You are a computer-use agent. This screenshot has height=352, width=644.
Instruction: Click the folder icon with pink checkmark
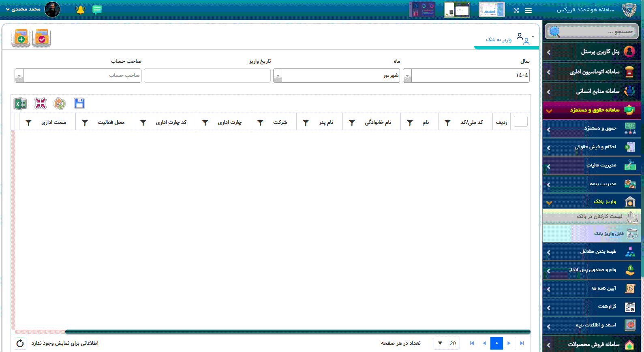point(41,38)
